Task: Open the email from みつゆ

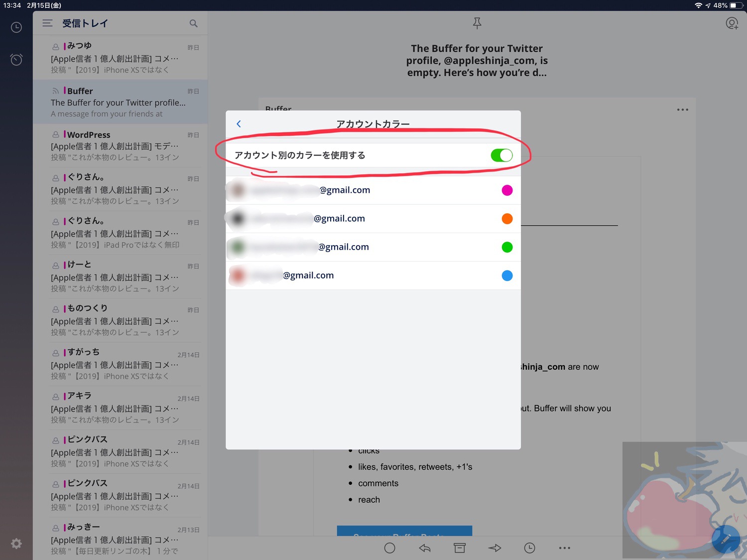Action: click(x=120, y=58)
